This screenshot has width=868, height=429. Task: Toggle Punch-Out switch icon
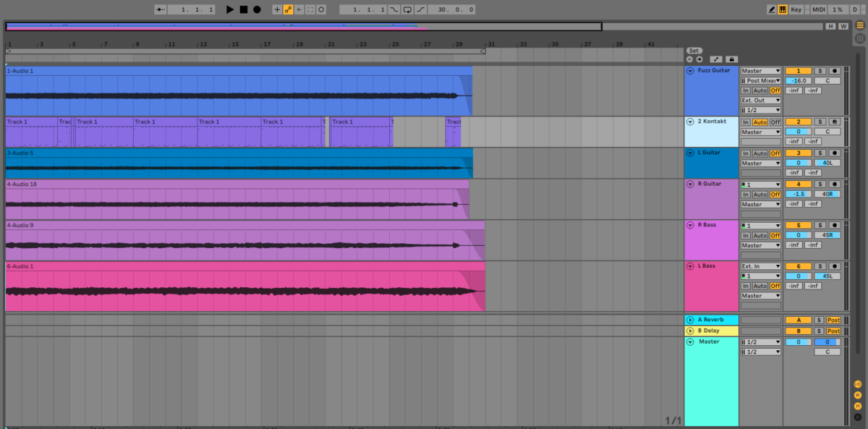(x=420, y=9)
